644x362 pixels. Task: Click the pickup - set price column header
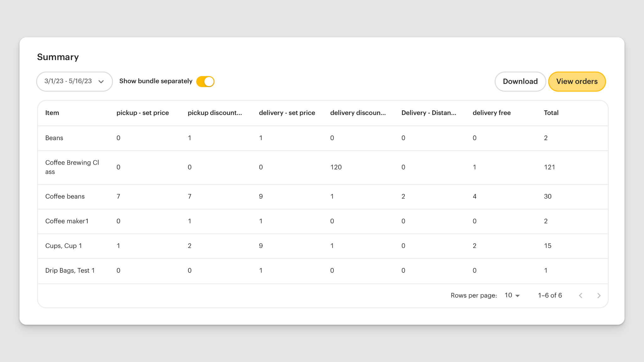142,113
